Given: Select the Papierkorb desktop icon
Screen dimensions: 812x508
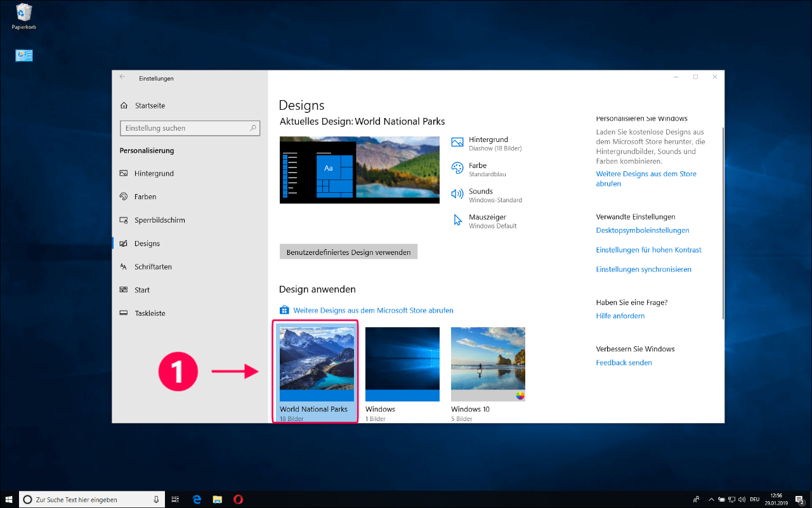Looking at the screenshot, I should (24, 17).
